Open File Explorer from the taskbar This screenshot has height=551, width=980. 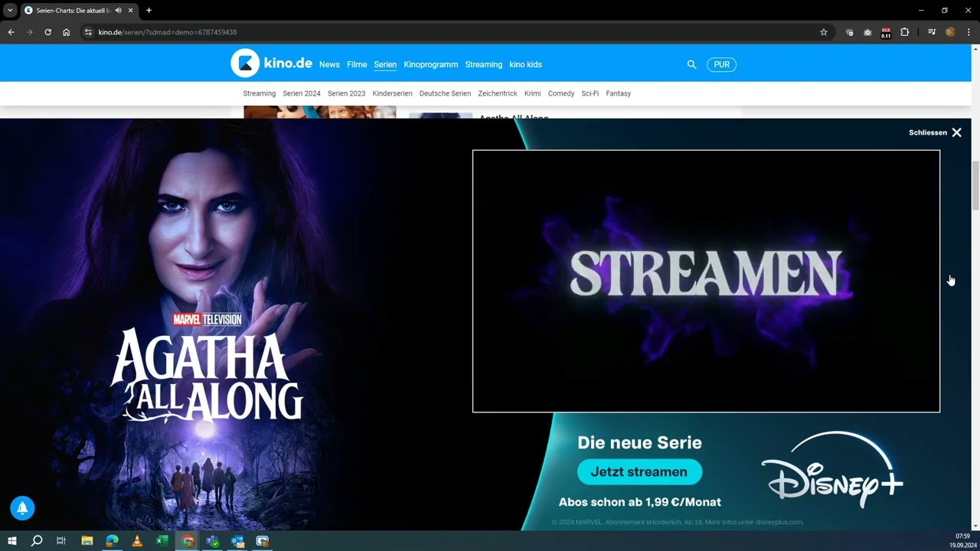[87, 541]
